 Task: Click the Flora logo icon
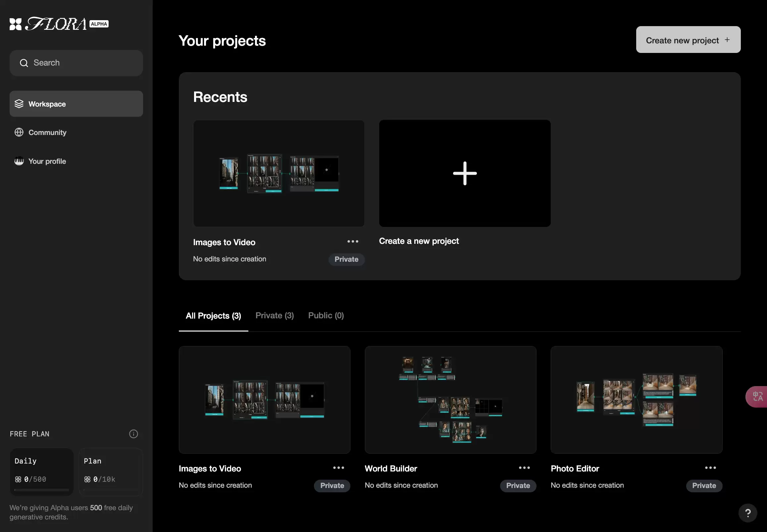pyautogui.click(x=15, y=24)
